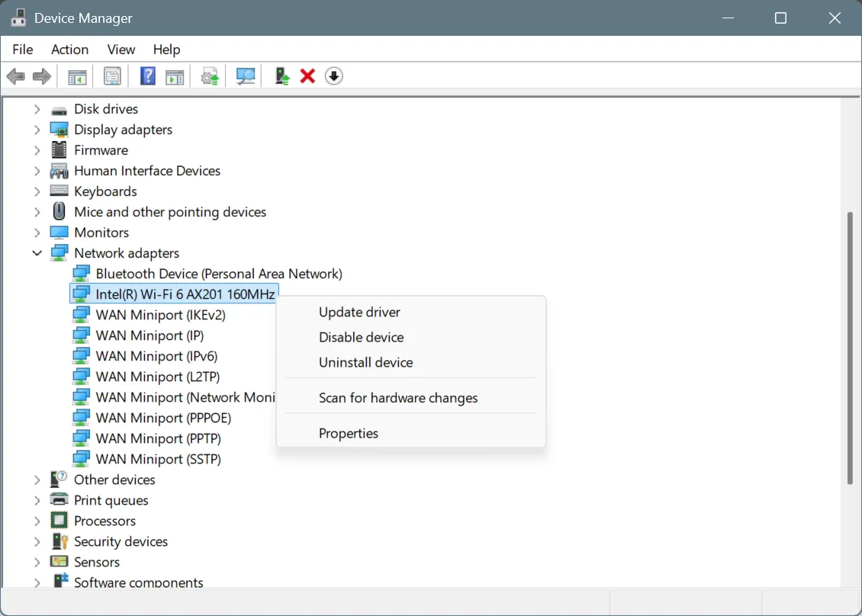862x616 pixels.
Task: Click Show/Hide Action Pane toolbar icon
Action: click(175, 76)
